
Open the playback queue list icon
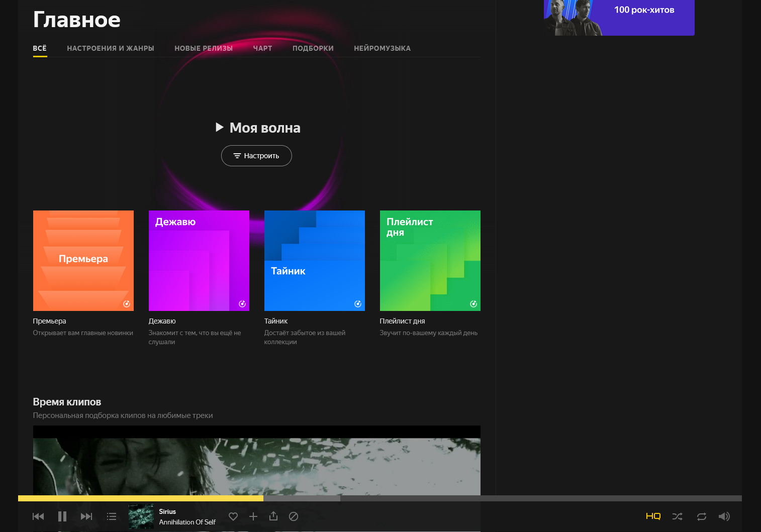coord(112,516)
